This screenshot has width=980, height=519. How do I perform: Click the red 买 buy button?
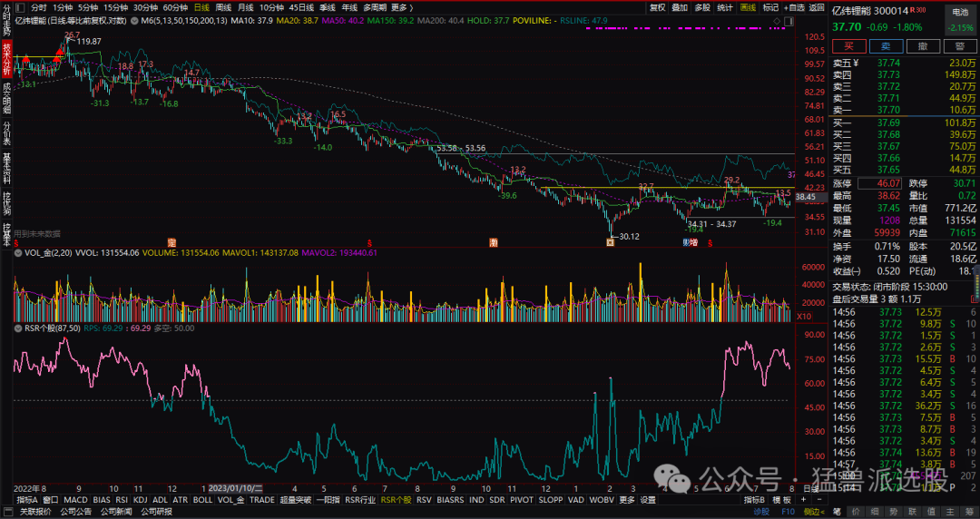point(848,46)
